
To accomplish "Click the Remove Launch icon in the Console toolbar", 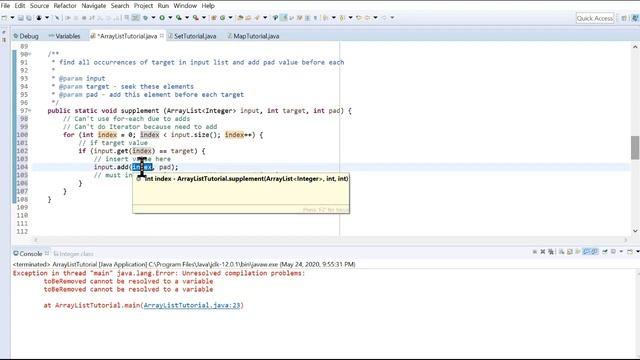I will tap(542, 251).
